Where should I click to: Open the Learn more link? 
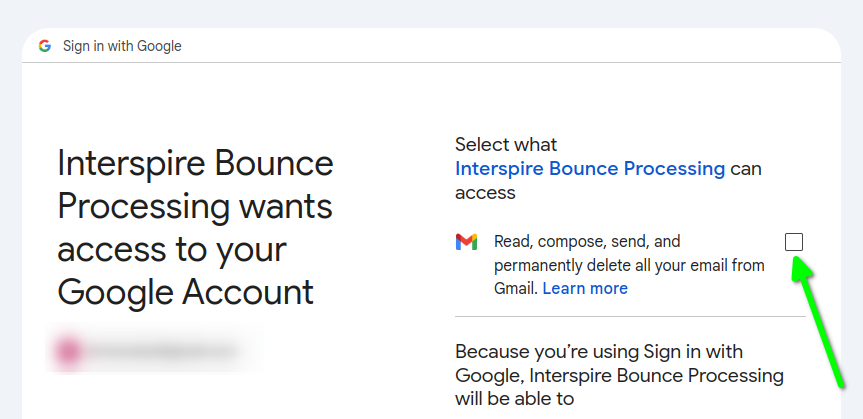[585, 289]
